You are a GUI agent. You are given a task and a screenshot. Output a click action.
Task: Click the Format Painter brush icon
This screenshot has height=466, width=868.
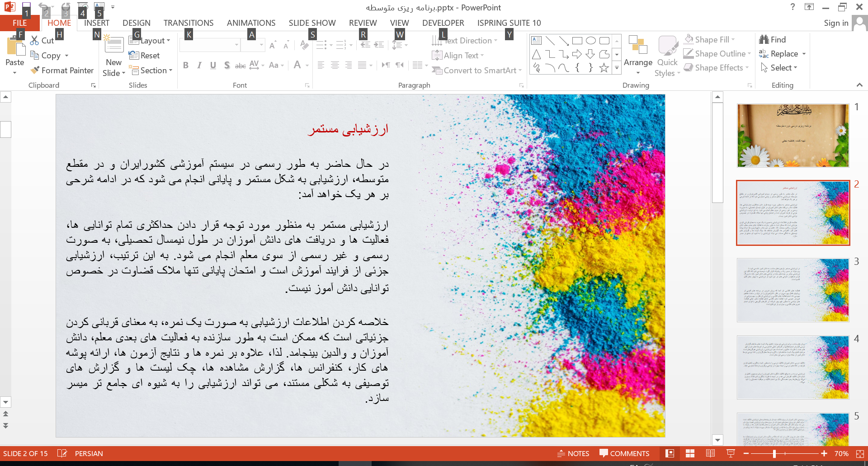pyautogui.click(x=35, y=71)
